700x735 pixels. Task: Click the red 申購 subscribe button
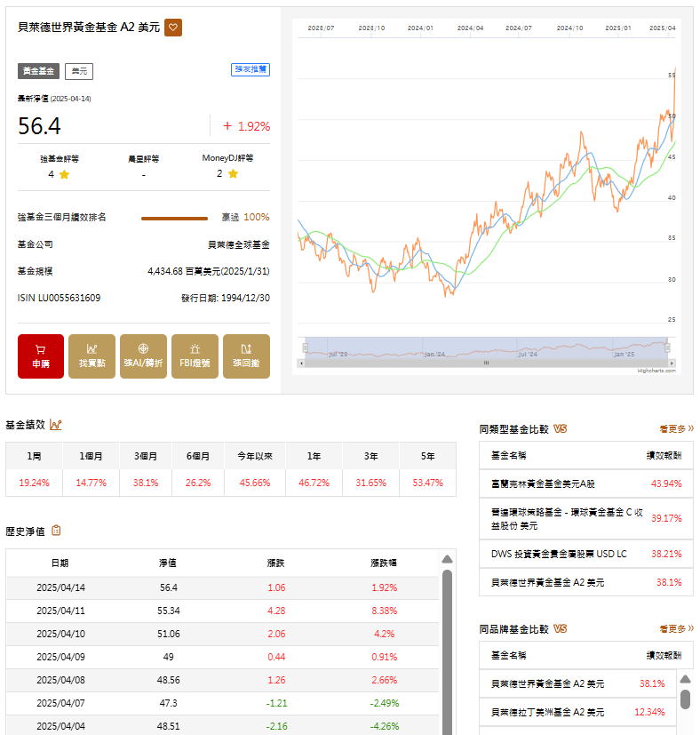pyautogui.click(x=41, y=356)
